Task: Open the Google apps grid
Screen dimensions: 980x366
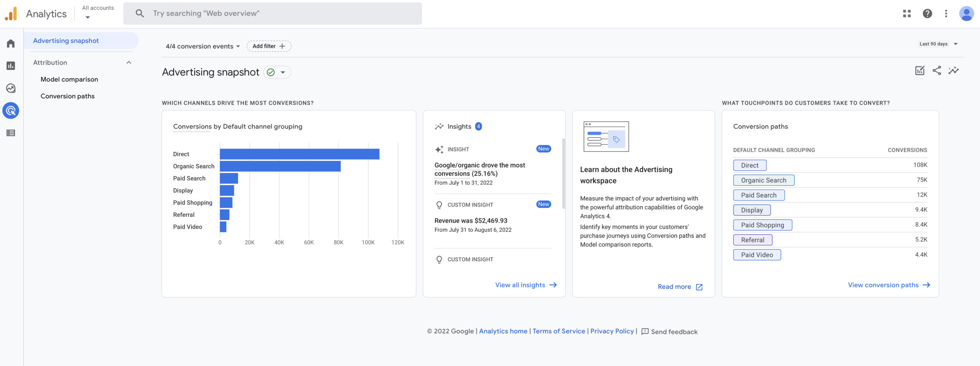Action: (x=907, y=13)
